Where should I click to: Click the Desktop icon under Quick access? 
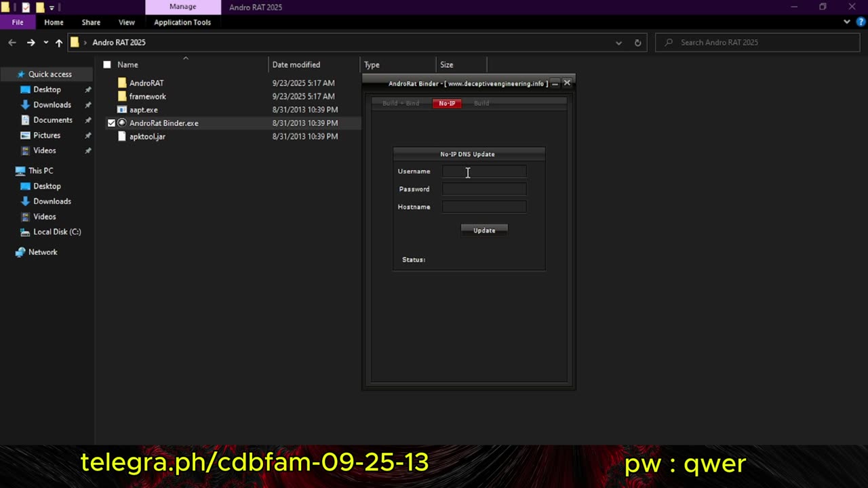pyautogui.click(x=26, y=89)
